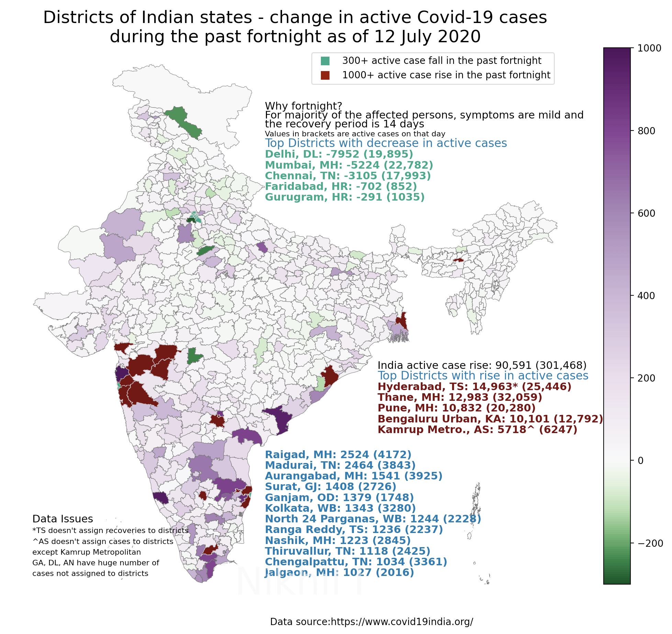Click the data source URL covid19india.org
Image resolution: width=672 pixels, height=634 pixels.
[402, 622]
